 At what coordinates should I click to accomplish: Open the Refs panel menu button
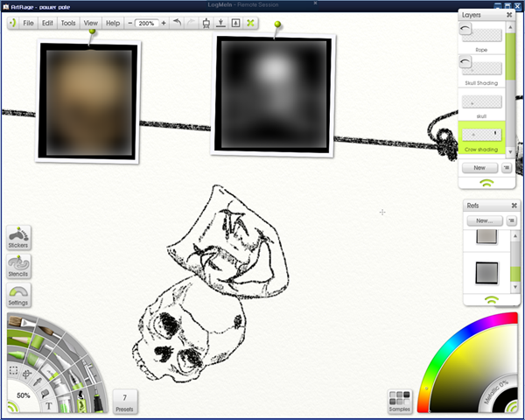click(511, 220)
